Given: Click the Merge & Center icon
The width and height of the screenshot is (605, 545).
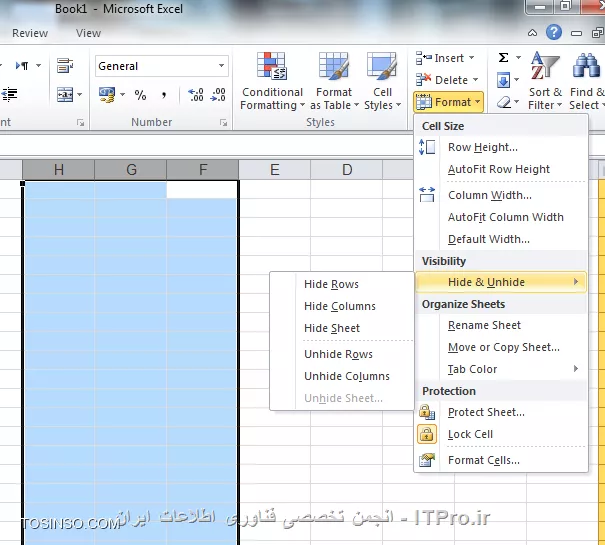Looking at the screenshot, I should [x=65, y=95].
